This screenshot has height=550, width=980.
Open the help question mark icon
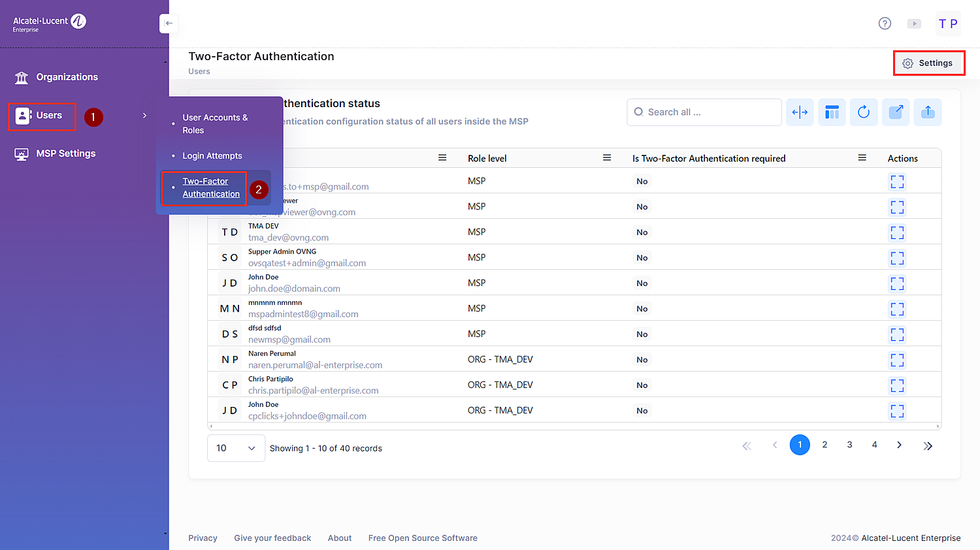click(885, 24)
